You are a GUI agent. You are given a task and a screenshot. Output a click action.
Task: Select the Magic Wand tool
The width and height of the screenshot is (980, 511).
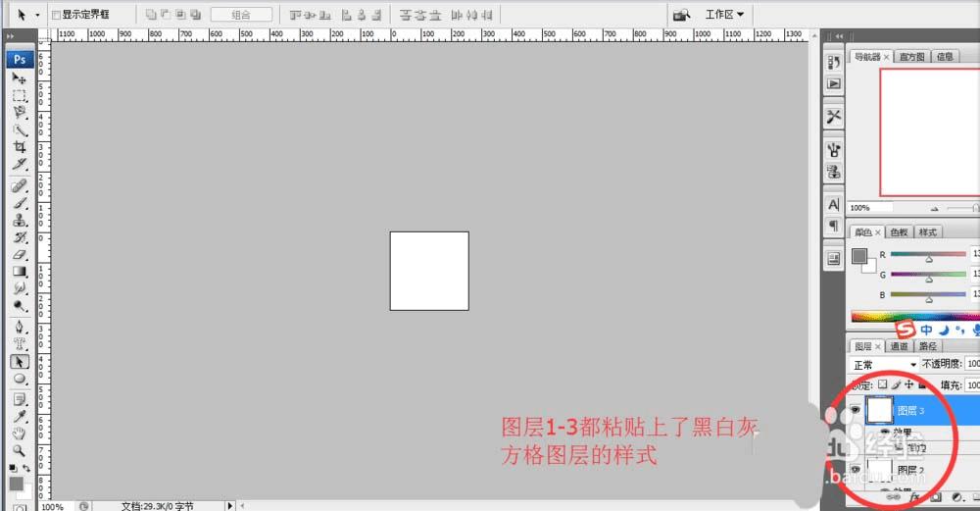20,130
